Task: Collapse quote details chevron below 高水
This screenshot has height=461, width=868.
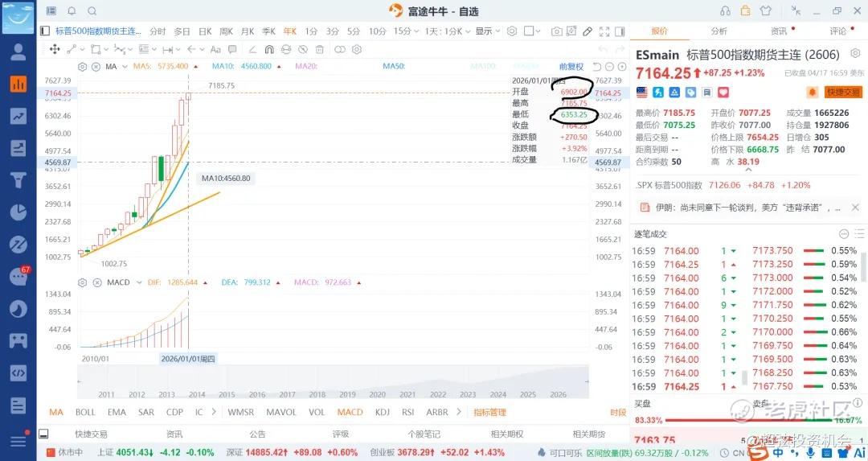Action: 748,170
